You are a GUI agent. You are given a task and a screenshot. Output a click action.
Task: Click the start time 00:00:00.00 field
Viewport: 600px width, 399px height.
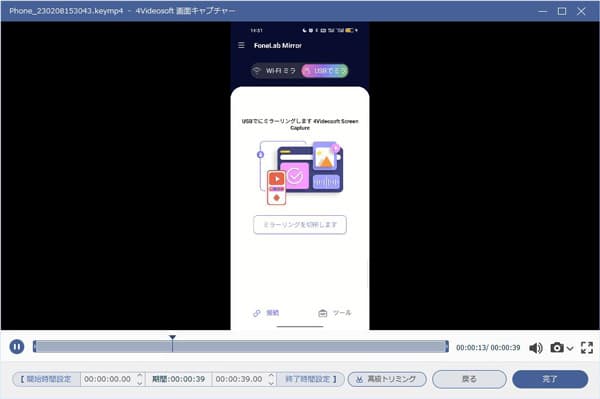(108, 379)
